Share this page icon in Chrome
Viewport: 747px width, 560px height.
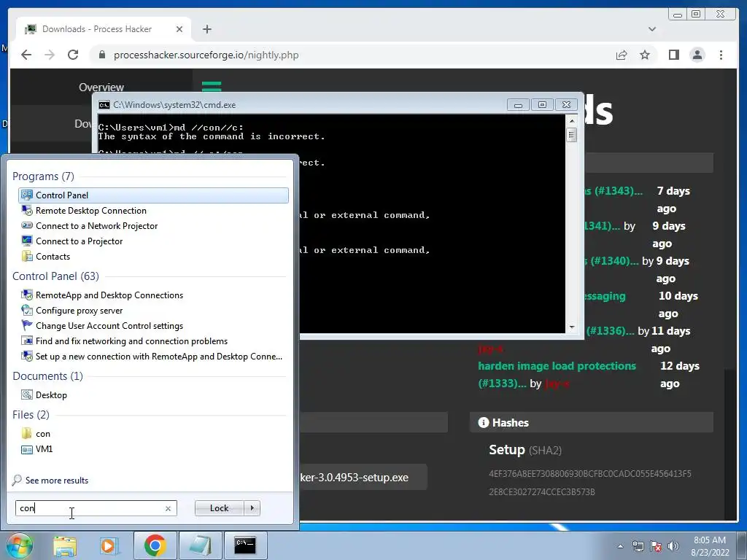coord(622,55)
